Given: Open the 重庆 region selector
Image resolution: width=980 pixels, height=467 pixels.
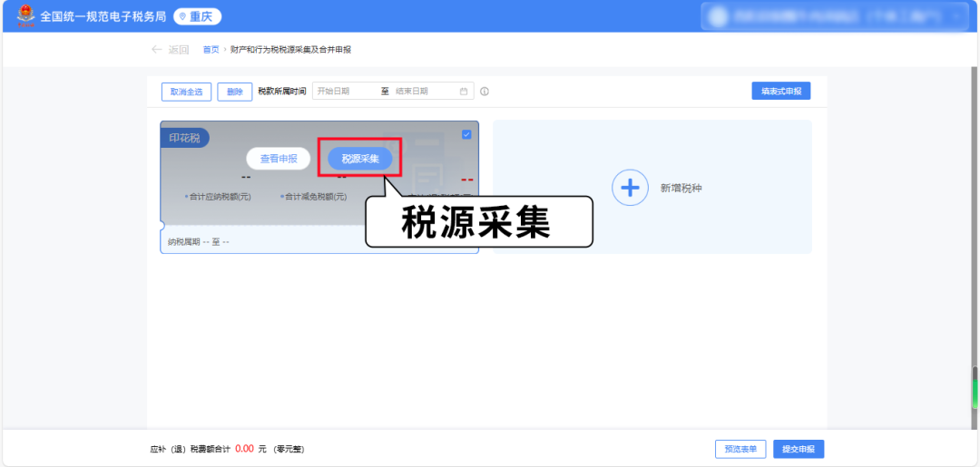Looking at the screenshot, I should coord(197,17).
